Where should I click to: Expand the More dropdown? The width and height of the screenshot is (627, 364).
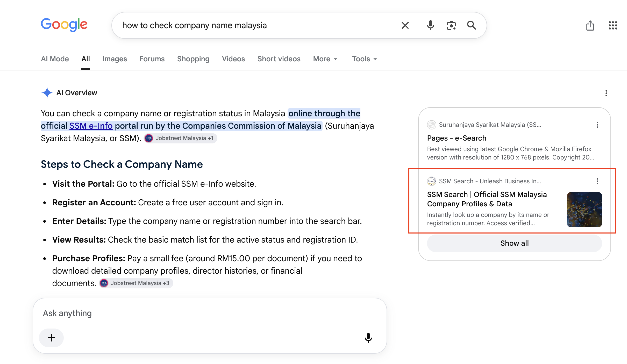point(325,59)
